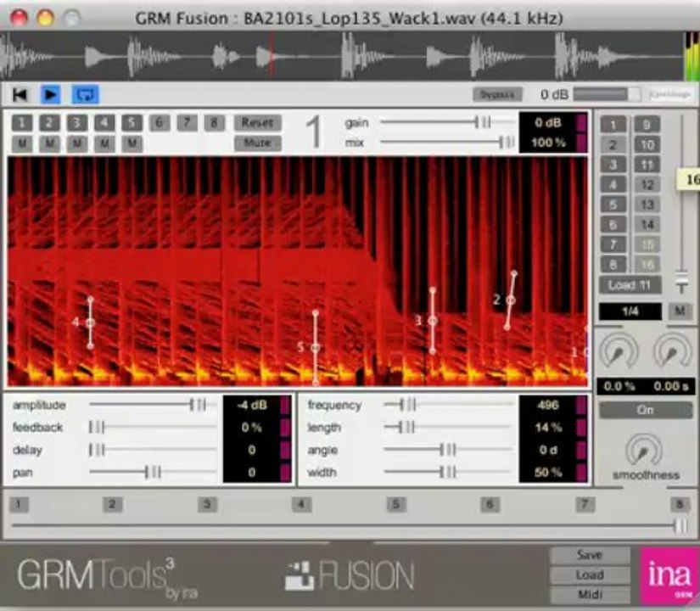The image size is (700, 611).
Task: Select filter band 8 button
Action: pos(215,122)
